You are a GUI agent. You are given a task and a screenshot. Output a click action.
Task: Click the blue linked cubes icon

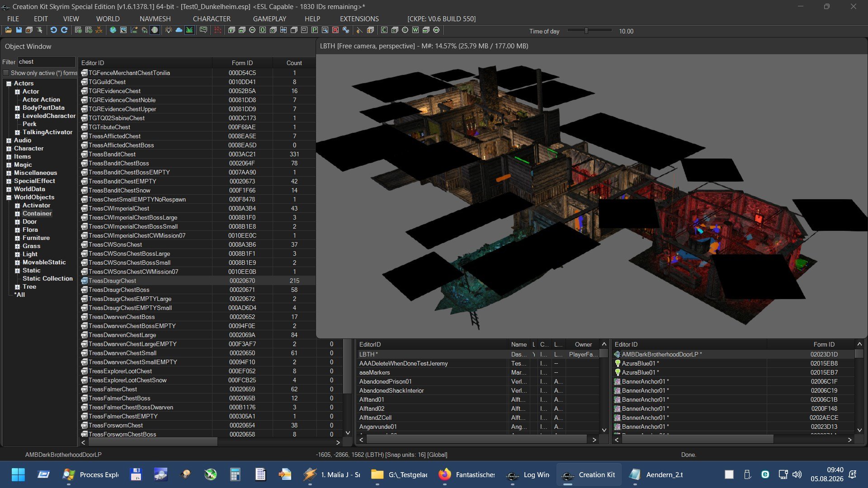click(x=346, y=30)
